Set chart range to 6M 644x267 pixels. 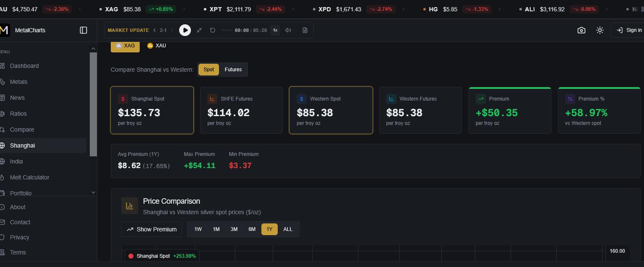252,229
